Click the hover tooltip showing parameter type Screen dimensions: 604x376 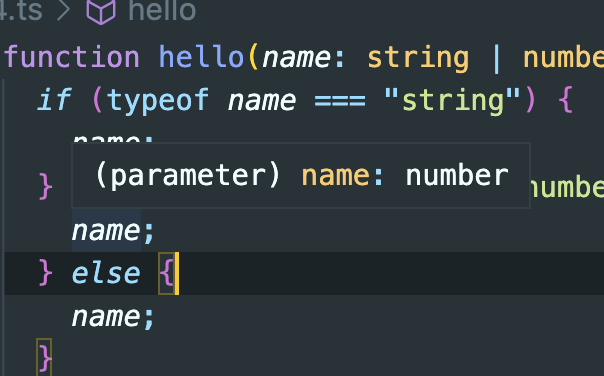[x=301, y=176]
